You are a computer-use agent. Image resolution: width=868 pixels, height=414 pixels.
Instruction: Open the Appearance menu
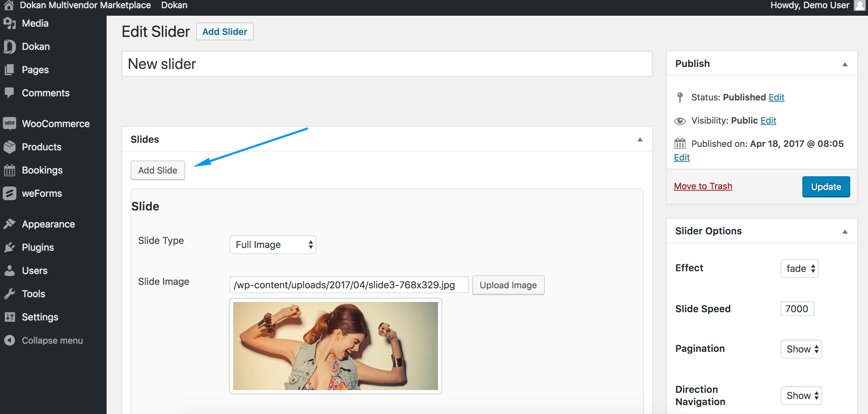point(48,224)
